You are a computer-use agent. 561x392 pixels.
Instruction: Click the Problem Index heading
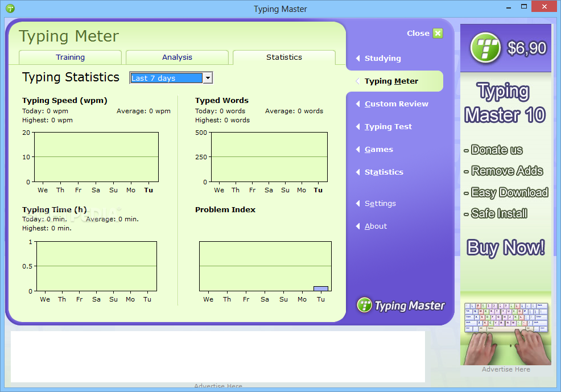point(225,209)
